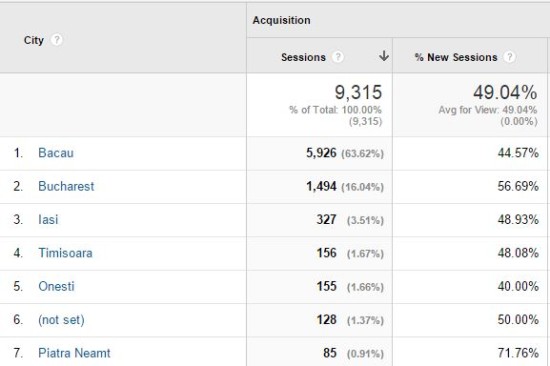Open the % New Sessions help icon

[x=509, y=56]
